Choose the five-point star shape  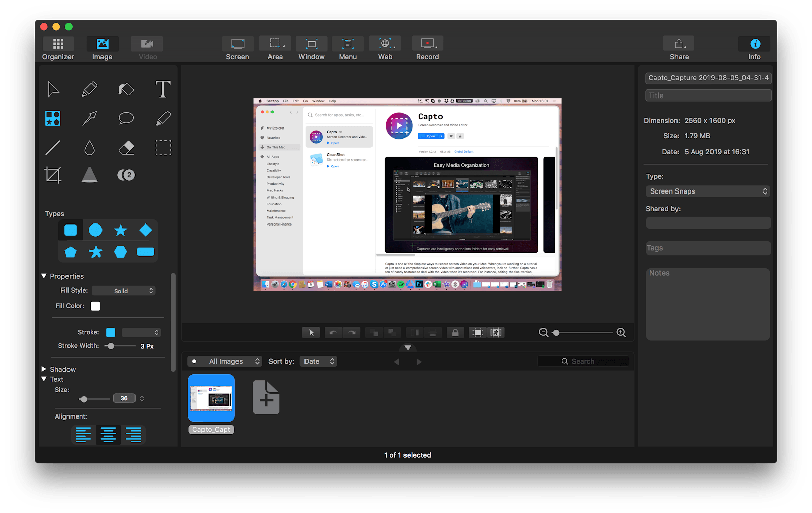(120, 230)
